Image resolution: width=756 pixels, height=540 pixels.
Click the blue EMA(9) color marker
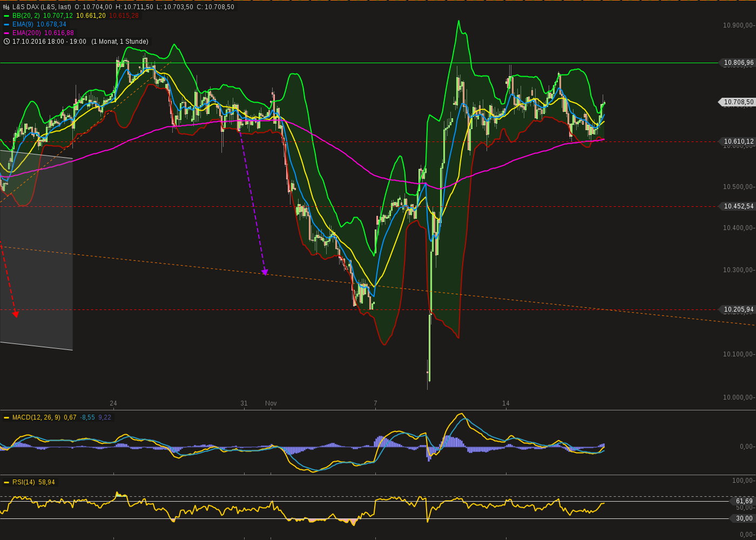[x=6, y=24]
